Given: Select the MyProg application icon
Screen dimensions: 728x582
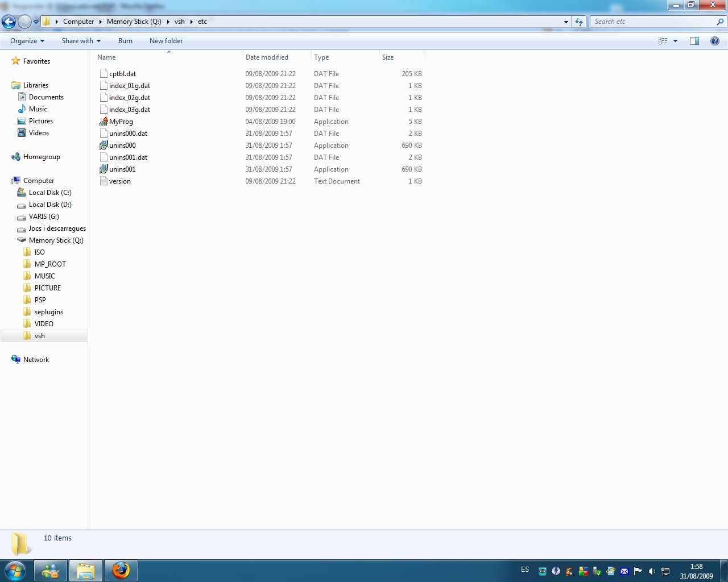Looking at the screenshot, I should tap(104, 122).
